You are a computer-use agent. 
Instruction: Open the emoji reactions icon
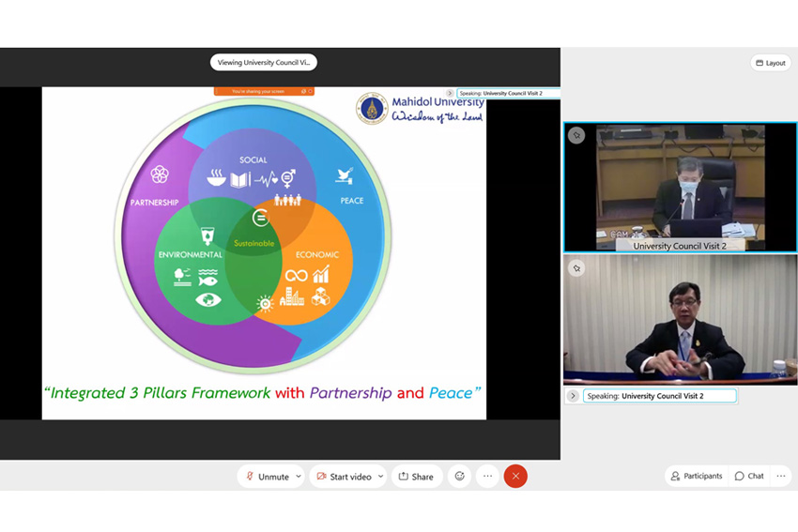[x=459, y=477]
